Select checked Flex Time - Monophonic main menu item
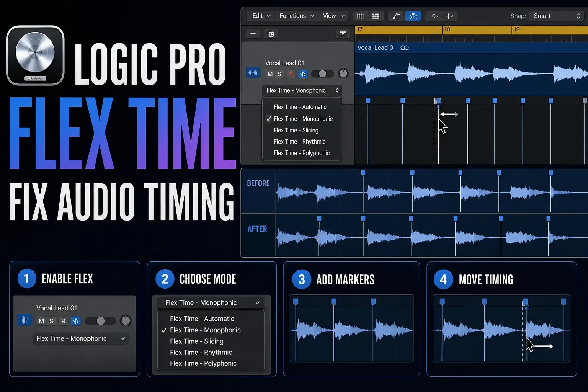 point(303,119)
